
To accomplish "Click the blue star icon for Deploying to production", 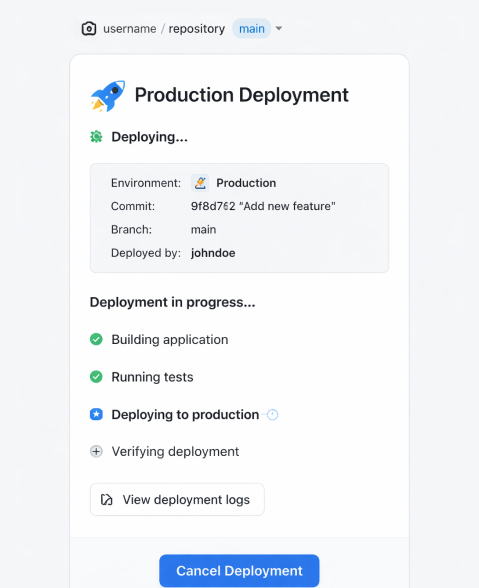I will [96, 414].
